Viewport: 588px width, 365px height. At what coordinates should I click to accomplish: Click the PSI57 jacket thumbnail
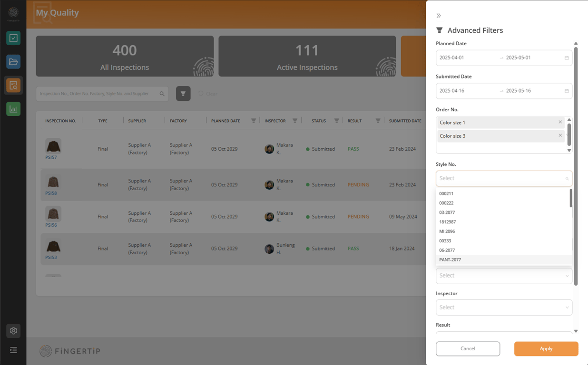pos(53,145)
